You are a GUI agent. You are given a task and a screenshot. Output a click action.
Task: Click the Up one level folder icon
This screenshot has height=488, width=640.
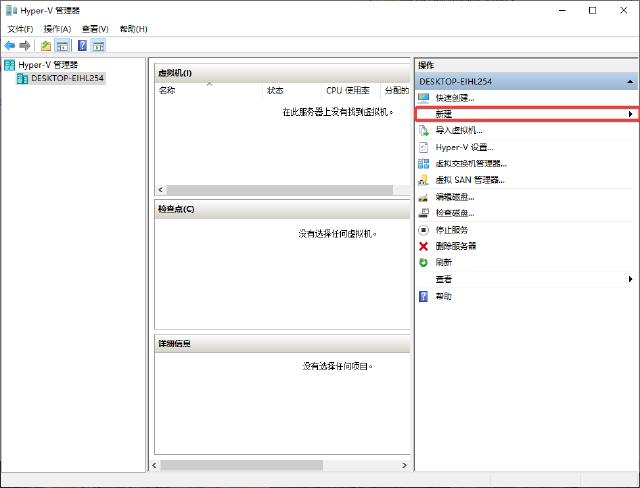tap(46, 46)
